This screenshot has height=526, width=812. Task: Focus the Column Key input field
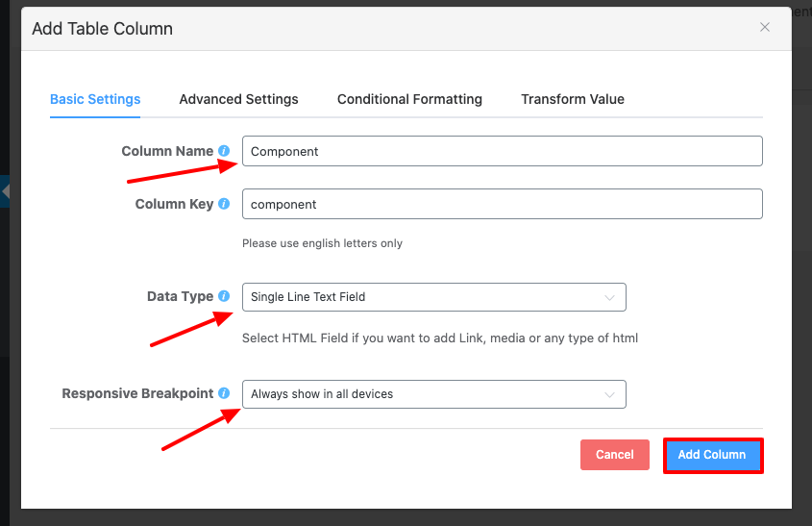coord(502,204)
